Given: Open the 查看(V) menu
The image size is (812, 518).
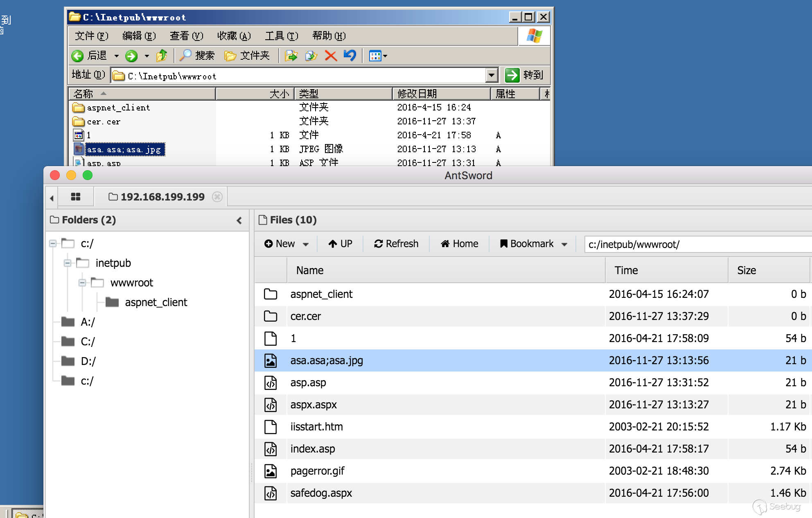Looking at the screenshot, I should click(186, 36).
